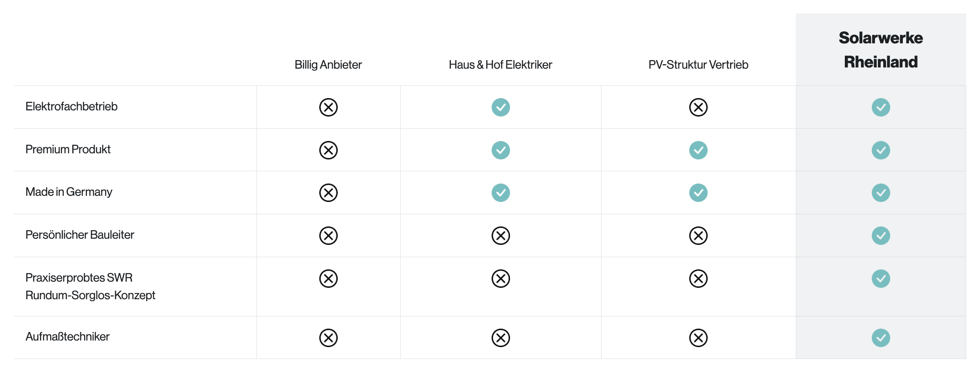Click Billig Anbieter cross in Premium Produkt row
Viewport: 980px width, 372px height.
click(x=328, y=150)
